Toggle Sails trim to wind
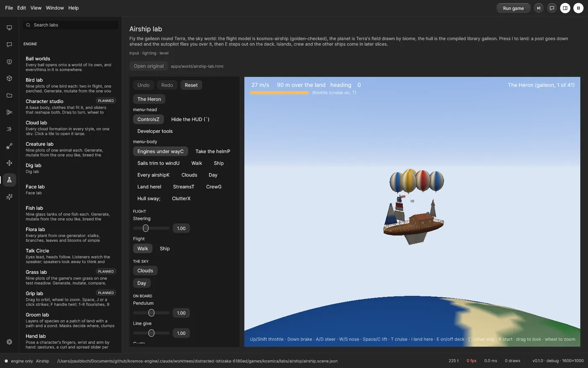The height and width of the screenshot is (368, 588). coord(158,163)
